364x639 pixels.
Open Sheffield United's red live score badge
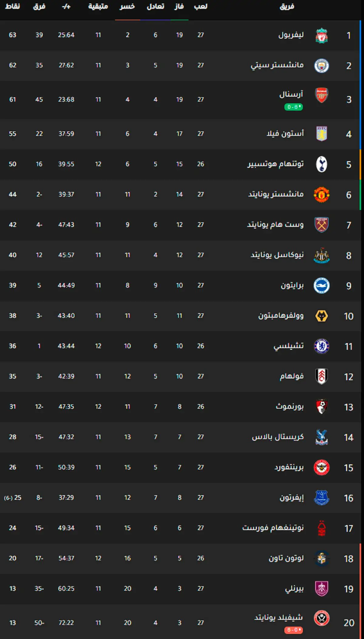click(x=293, y=630)
